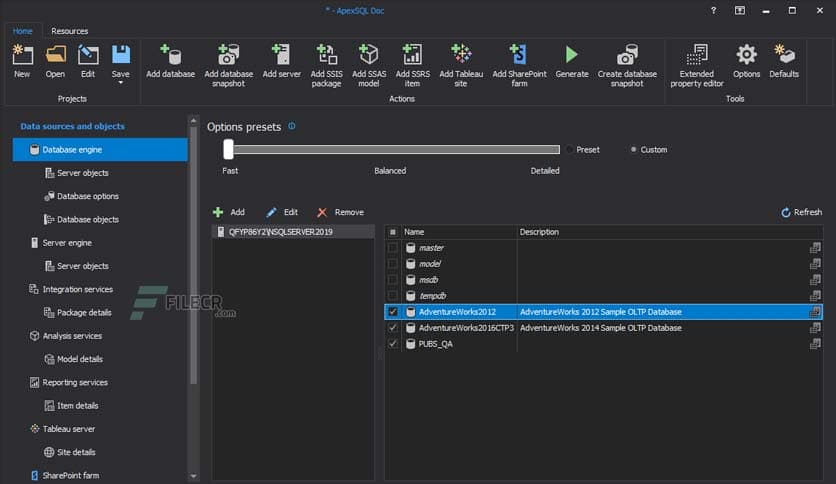Click the Defaults tool icon
Image resolution: width=836 pixels, height=484 pixels.
[784, 61]
